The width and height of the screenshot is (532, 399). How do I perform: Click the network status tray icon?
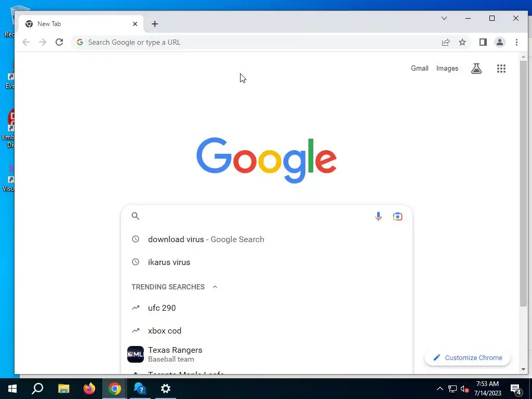[453, 389]
